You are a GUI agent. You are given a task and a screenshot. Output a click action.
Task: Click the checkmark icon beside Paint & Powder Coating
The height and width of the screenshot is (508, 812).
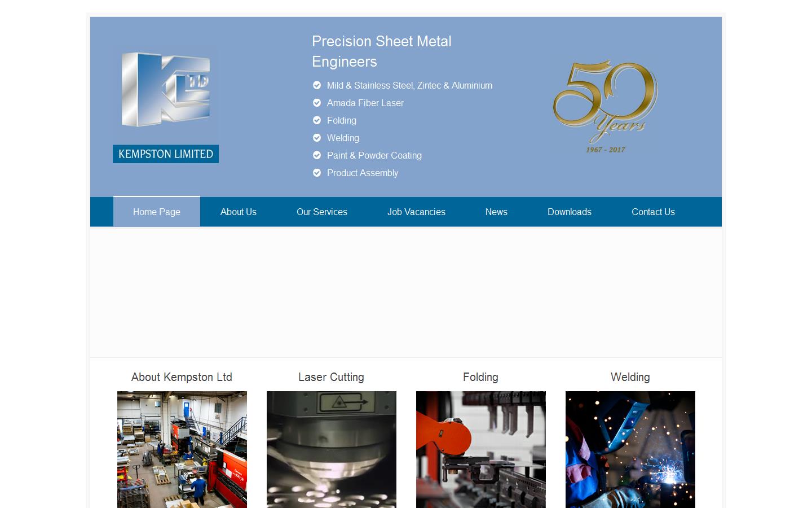click(317, 155)
